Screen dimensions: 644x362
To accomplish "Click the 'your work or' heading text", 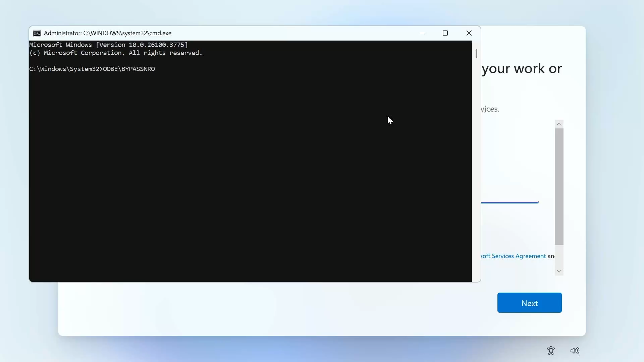I will 522,69.
